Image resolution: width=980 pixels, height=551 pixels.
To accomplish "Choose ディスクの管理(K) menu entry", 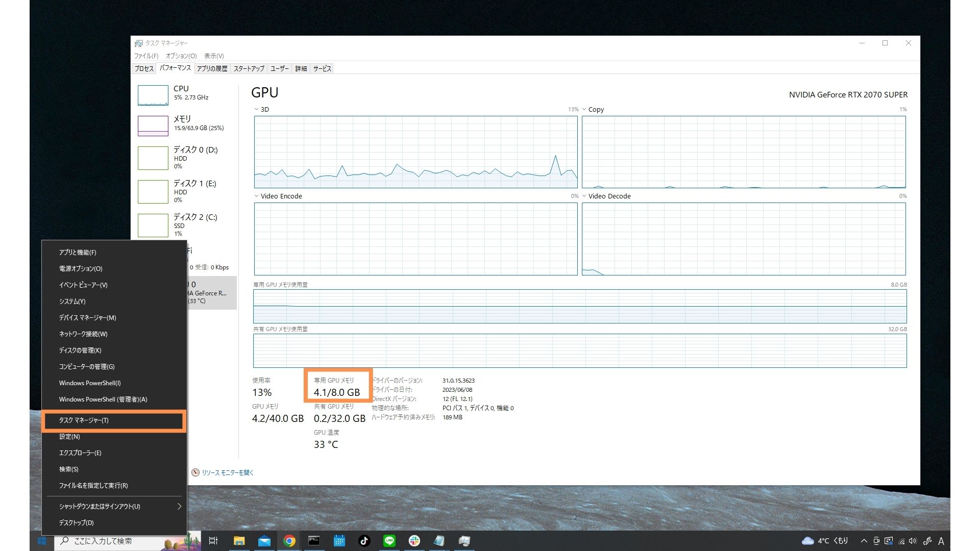I will point(114,350).
